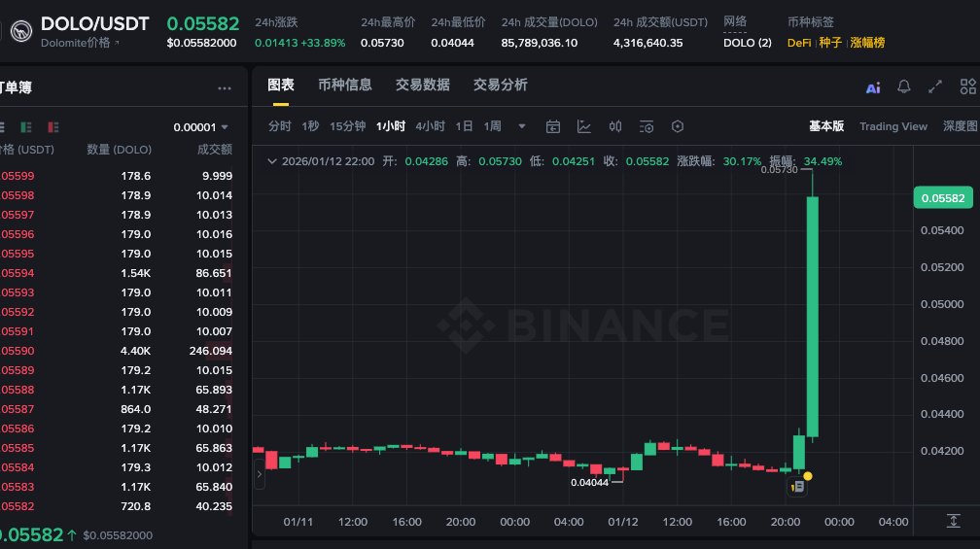Image resolution: width=980 pixels, height=549 pixels.
Task: Click the 数量 (DOLO) column header
Action: (119, 150)
